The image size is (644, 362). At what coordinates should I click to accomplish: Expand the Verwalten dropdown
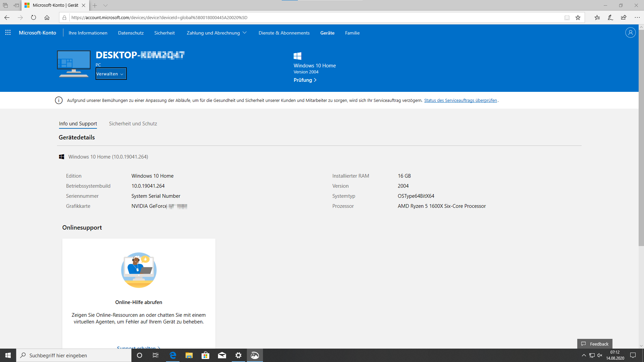click(111, 74)
